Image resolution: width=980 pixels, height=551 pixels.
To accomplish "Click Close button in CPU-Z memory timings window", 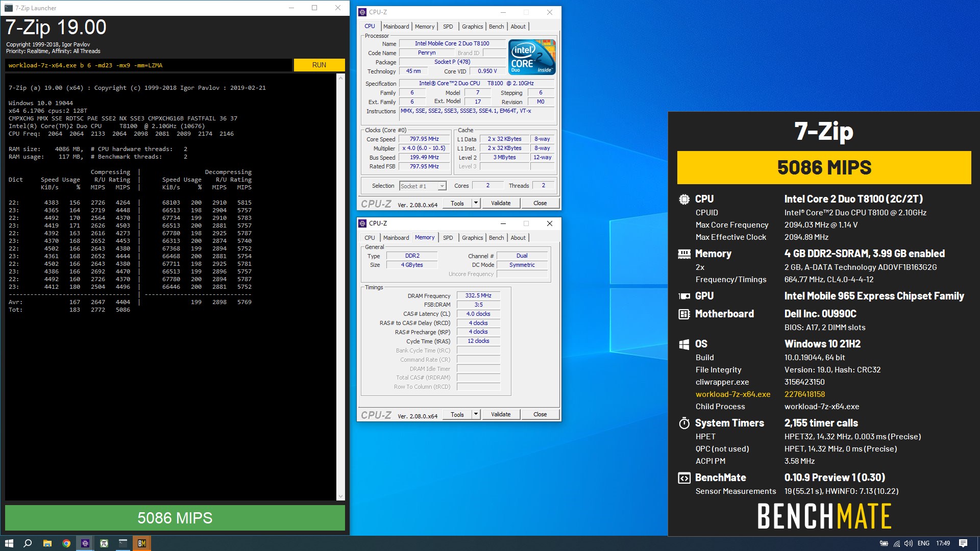I will [540, 414].
